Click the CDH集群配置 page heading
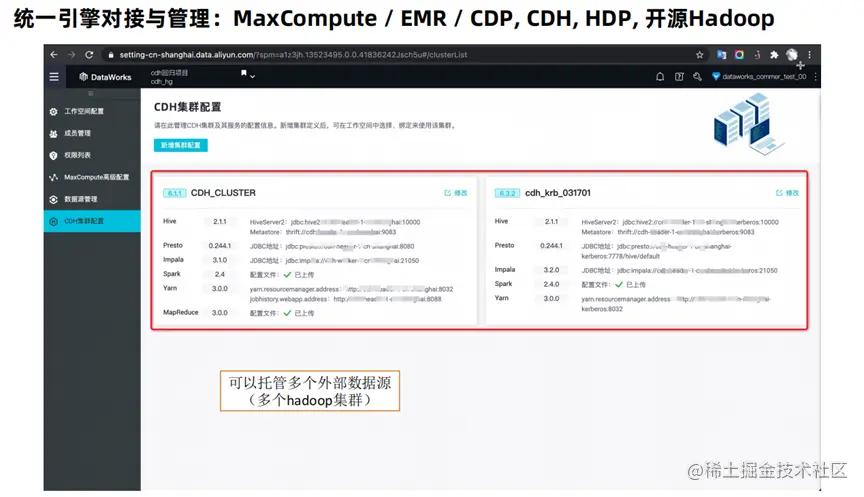 click(187, 107)
